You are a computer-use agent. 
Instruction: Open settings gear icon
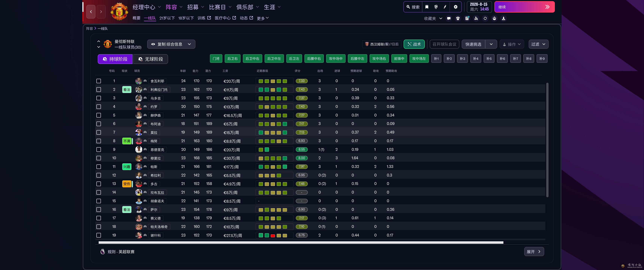coord(455,7)
